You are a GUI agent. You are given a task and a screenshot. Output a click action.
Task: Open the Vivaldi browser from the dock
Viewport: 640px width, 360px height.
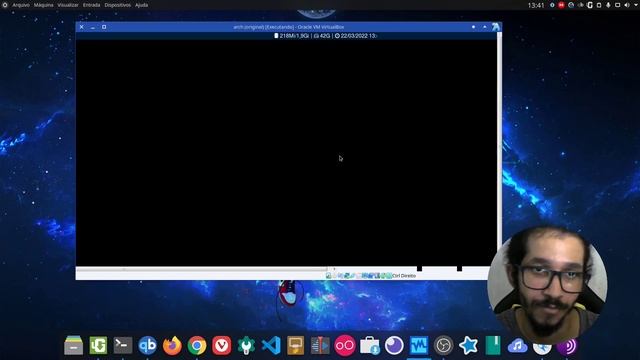[x=222, y=345]
